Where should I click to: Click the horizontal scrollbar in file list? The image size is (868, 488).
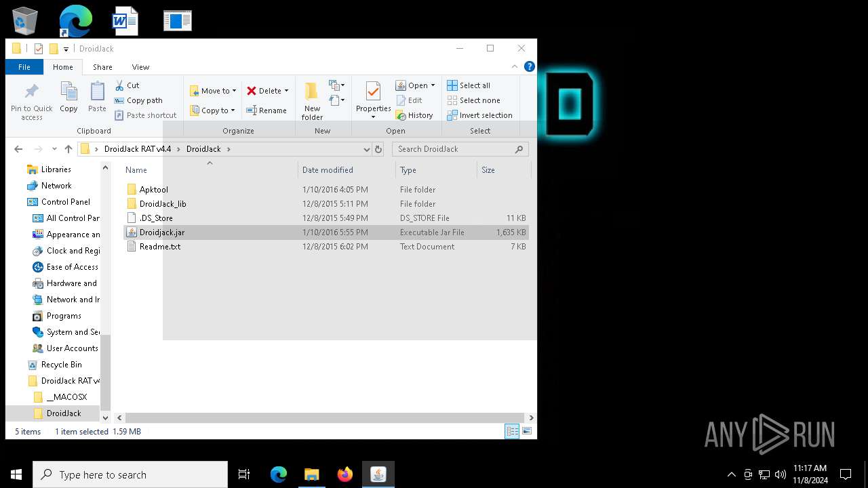[325, 418]
